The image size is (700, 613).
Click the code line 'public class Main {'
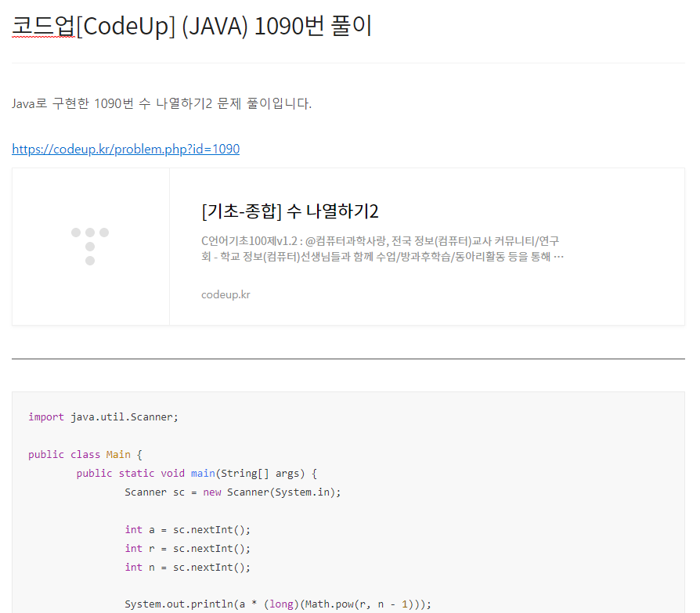[x=85, y=455]
